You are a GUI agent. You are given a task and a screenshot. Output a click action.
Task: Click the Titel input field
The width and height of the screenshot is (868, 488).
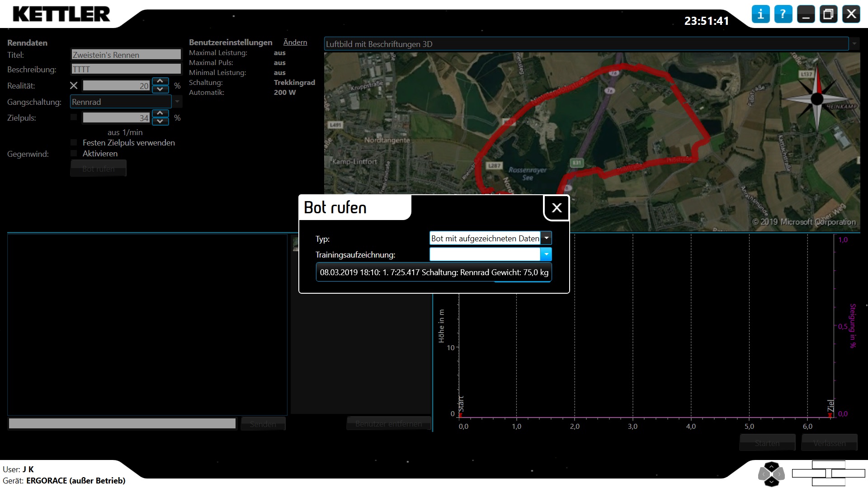pyautogui.click(x=126, y=55)
